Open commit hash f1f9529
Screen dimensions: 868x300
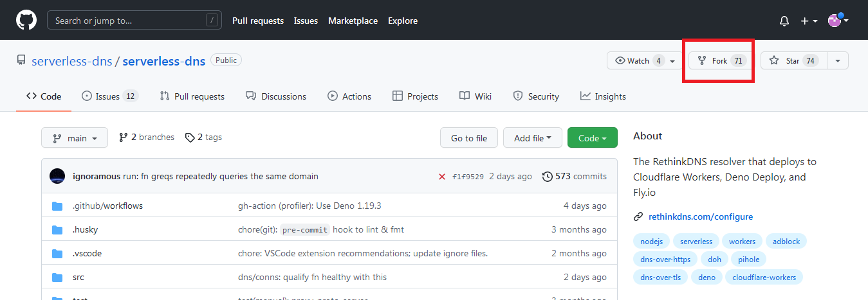click(468, 177)
